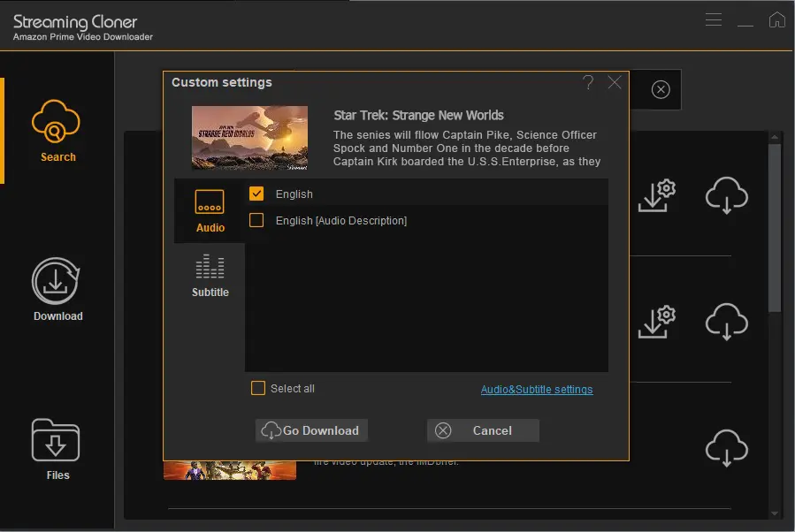Viewport: 795px width, 532px height.
Task: Close the Custom settings dialog
Action: tap(615, 82)
